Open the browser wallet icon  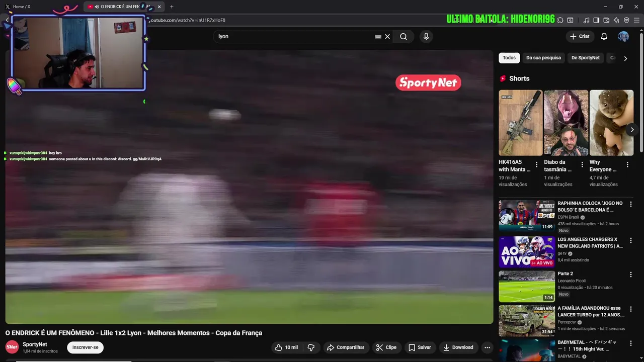606,20
